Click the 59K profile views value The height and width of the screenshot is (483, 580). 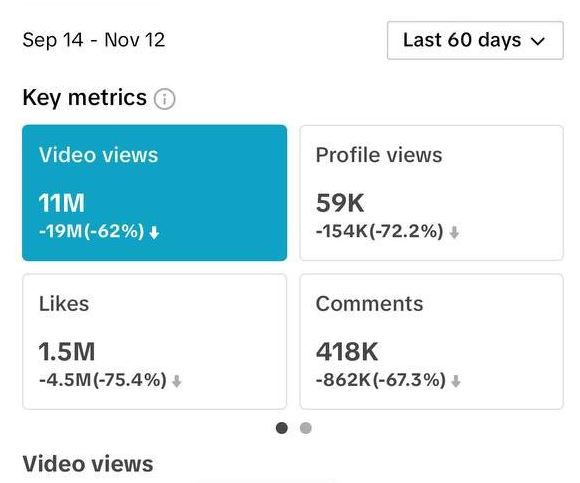coord(340,203)
